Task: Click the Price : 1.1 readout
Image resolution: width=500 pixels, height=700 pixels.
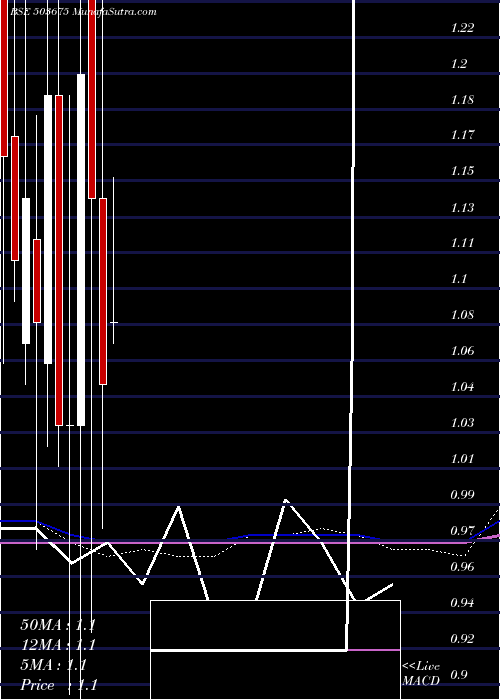Action: pyautogui.click(x=58, y=685)
